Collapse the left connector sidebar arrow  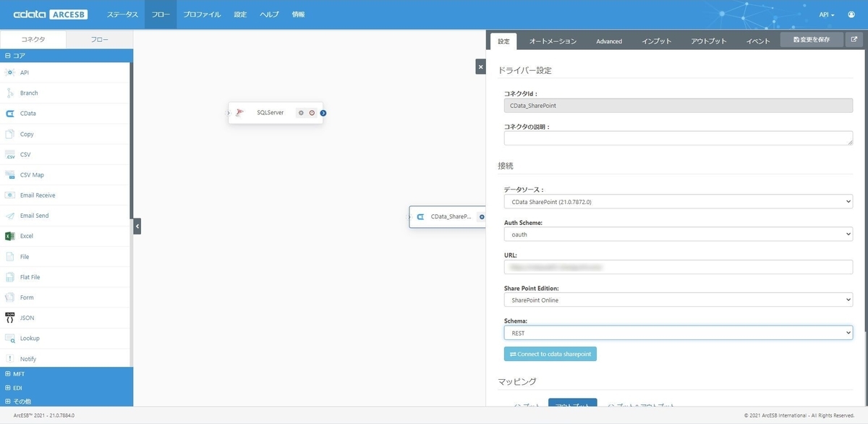point(137,226)
